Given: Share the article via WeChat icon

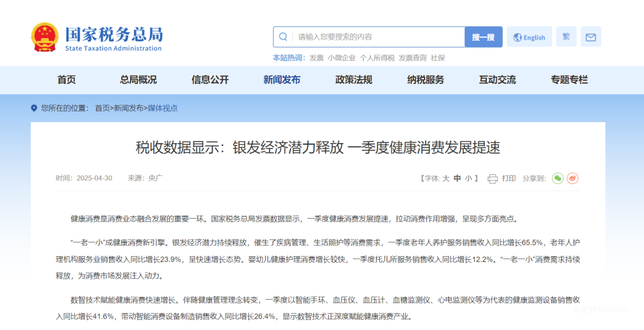Looking at the screenshot, I should tap(558, 179).
